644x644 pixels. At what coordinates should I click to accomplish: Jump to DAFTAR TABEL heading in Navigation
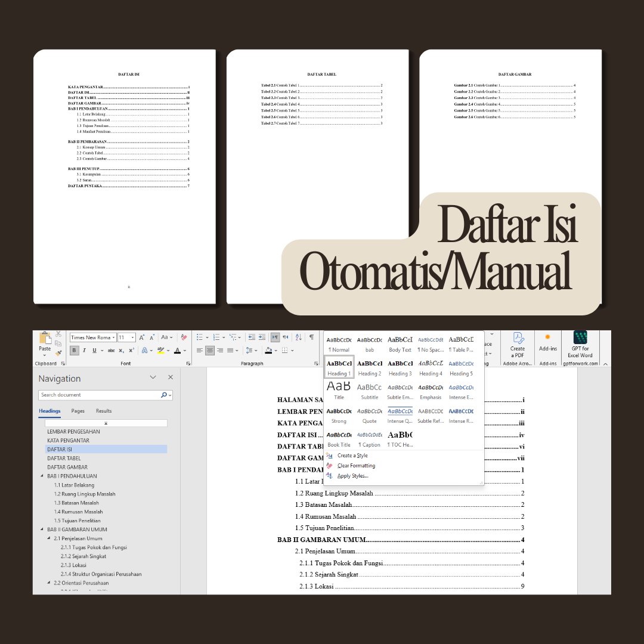pyautogui.click(x=64, y=459)
